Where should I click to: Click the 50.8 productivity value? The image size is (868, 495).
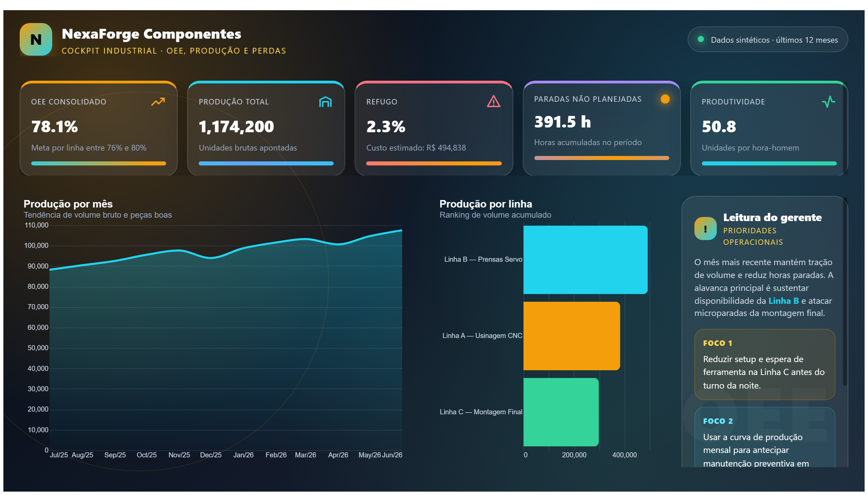(x=719, y=126)
